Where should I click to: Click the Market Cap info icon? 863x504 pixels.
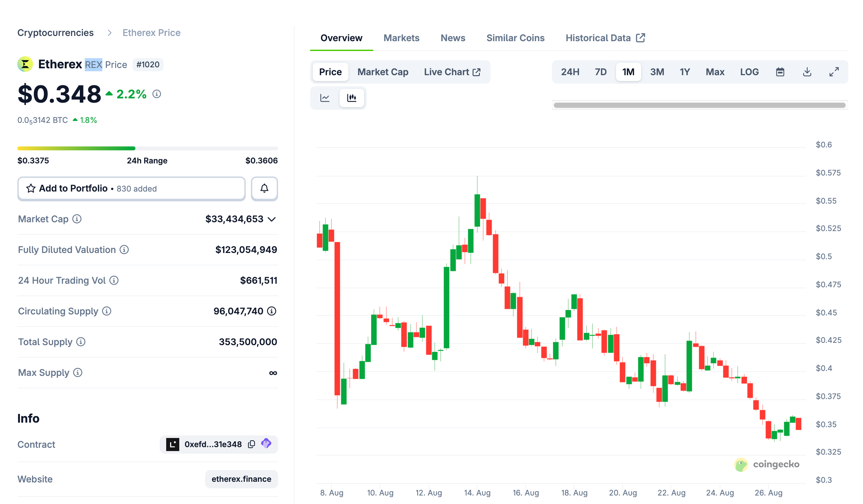pos(77,219)
